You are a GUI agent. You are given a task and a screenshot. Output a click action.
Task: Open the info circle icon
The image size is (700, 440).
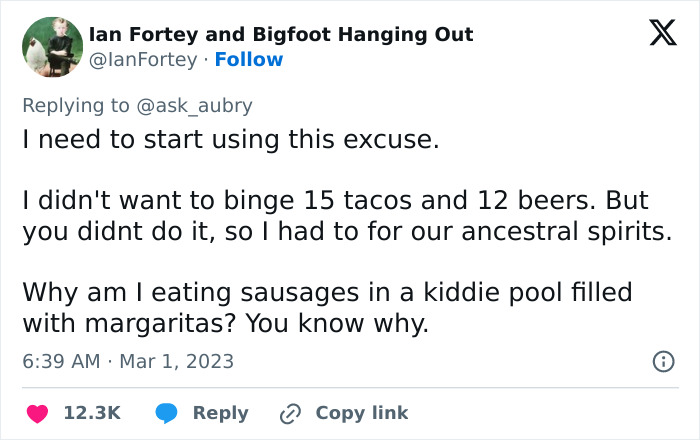pyautogui.click(x=663, y=362)
